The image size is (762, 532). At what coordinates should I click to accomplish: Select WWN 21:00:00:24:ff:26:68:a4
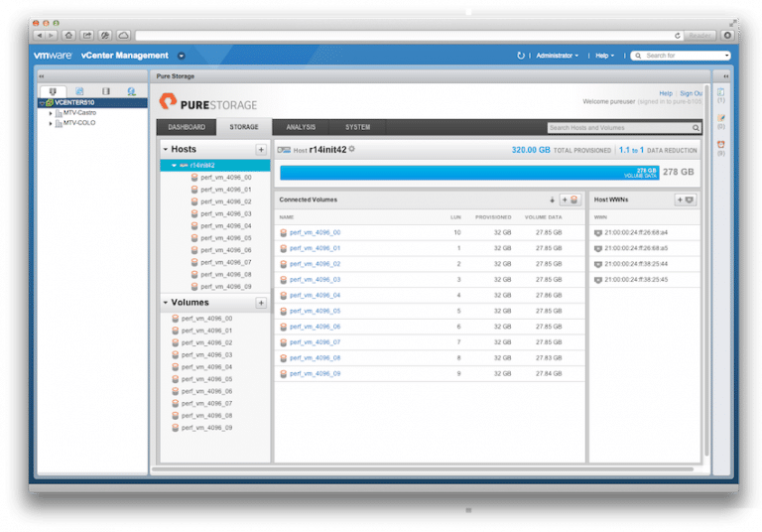click(x=636, y=233)
